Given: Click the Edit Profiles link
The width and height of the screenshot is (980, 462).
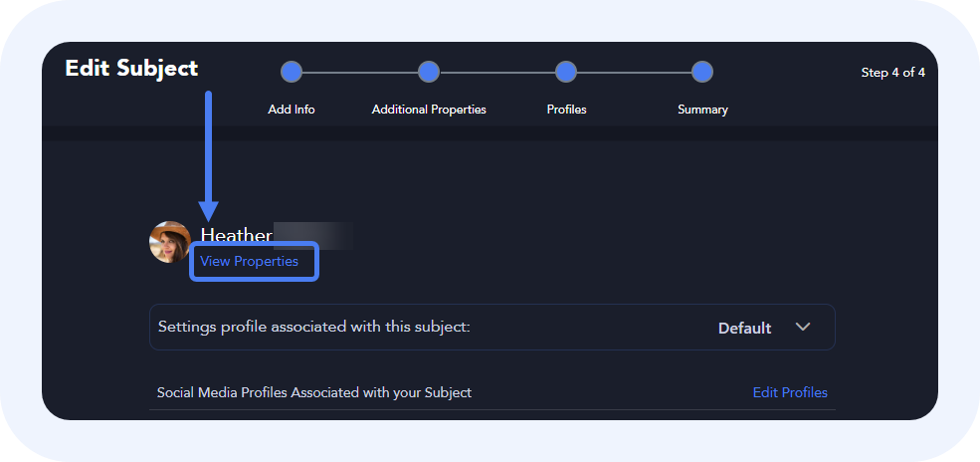Looking at the screenshot, I should point(790,392).
